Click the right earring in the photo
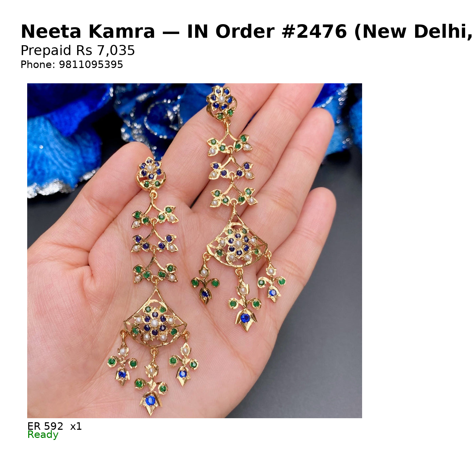 coord(238,209)
